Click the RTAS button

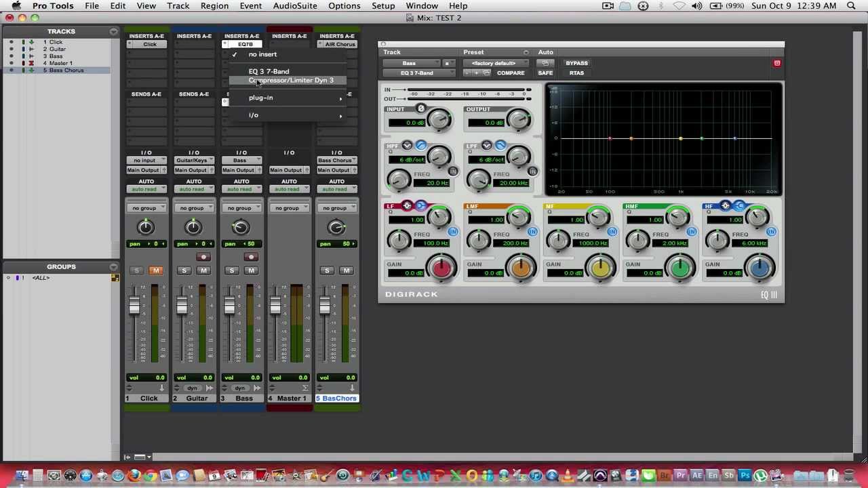pos(576,73)
